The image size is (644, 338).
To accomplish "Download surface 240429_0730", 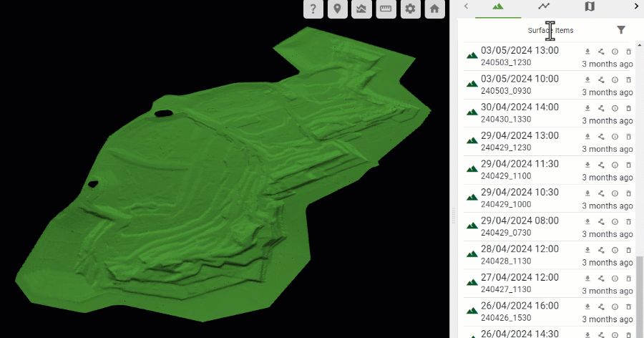I will point(587,221).
